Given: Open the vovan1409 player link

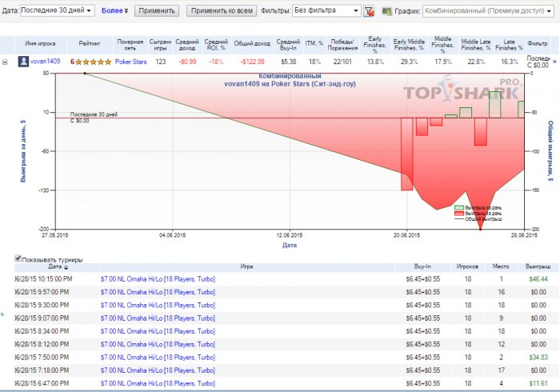Looking at the screenshot, I should pyautogui.click(x=46, y=61).
